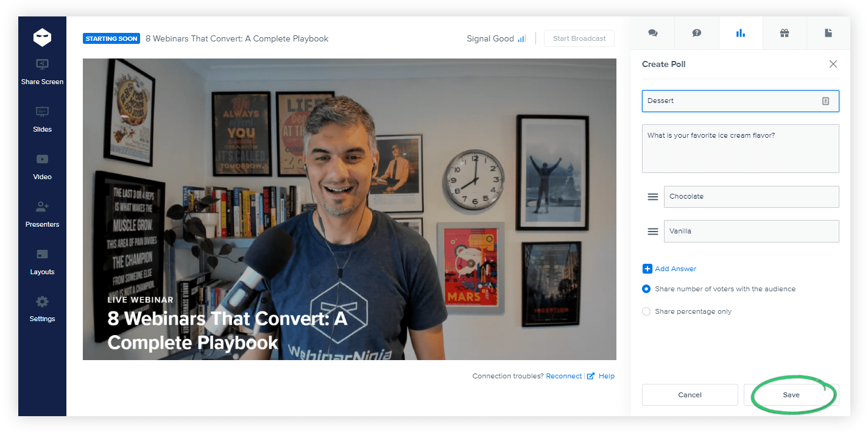
Task: Select Share number of voters with audience
Action: [646, 289]
